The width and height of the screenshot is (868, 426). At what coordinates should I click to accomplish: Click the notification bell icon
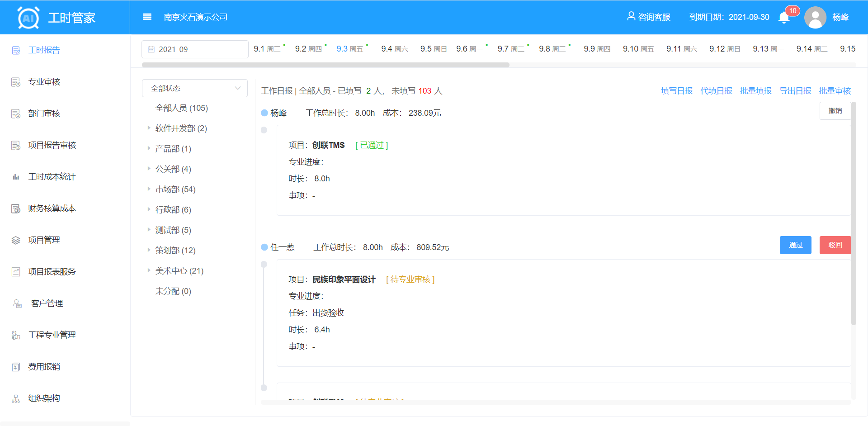click(x=784, y=18)
